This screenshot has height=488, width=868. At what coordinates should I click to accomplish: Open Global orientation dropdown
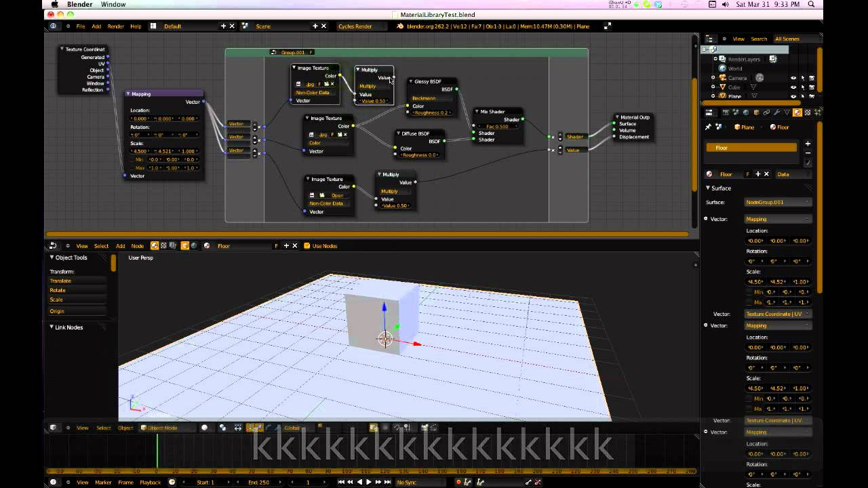(297, 427)
